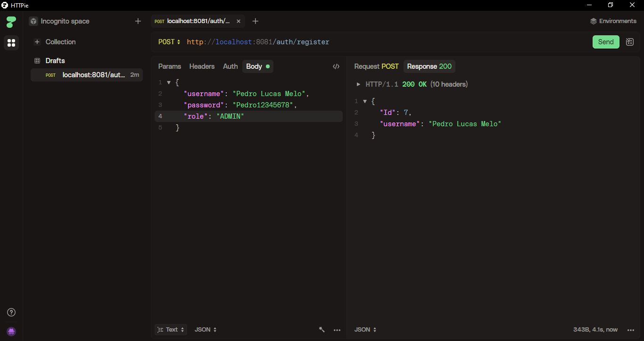This screenshot has width=644, height=341.
Task: Add a new item with the Incognito space plus icon
Action: [138, 21]
